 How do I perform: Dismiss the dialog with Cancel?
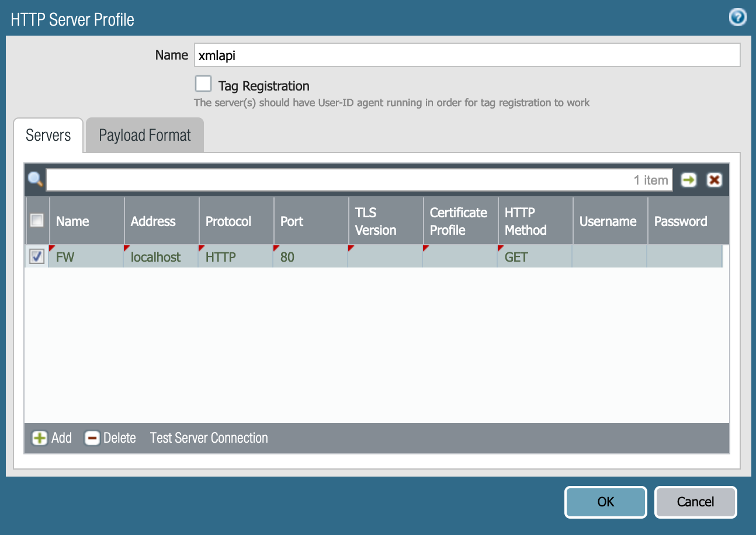695,502
